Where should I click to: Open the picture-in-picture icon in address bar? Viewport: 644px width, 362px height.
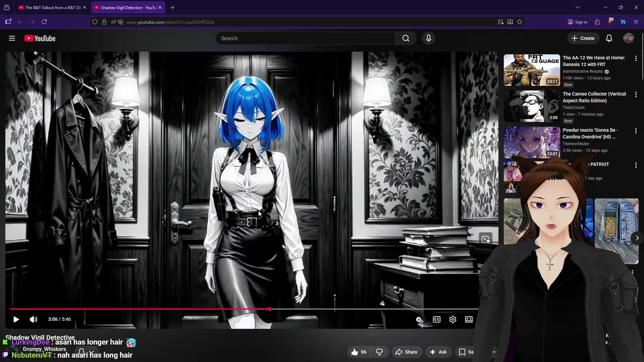pyautogui.click(x=501, y=22)
